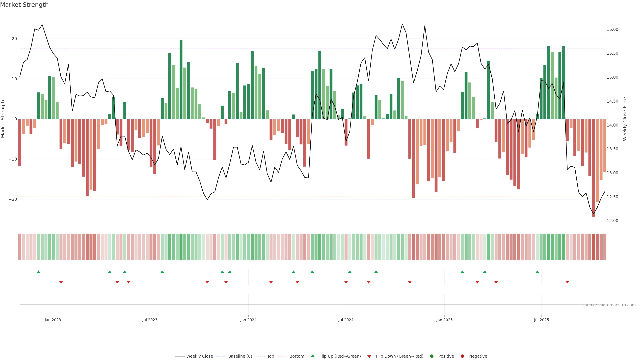Click the Market Strength chart title
Screen dimensions: 644x362
coord(24,5)
